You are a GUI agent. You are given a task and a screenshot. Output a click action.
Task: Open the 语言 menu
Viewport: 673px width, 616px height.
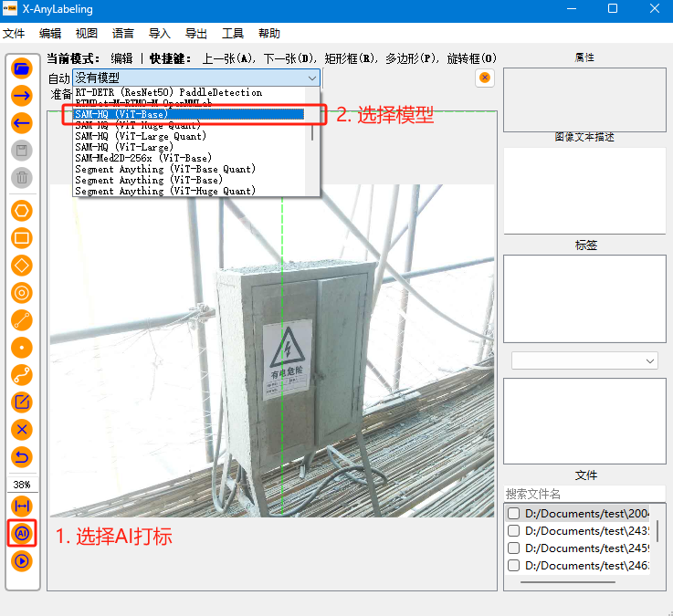(123, 34)
